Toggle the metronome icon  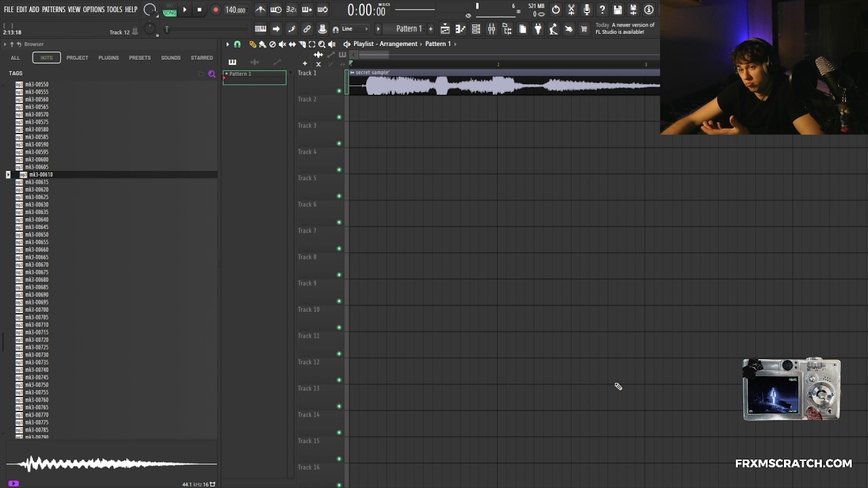tap(260, 9)
